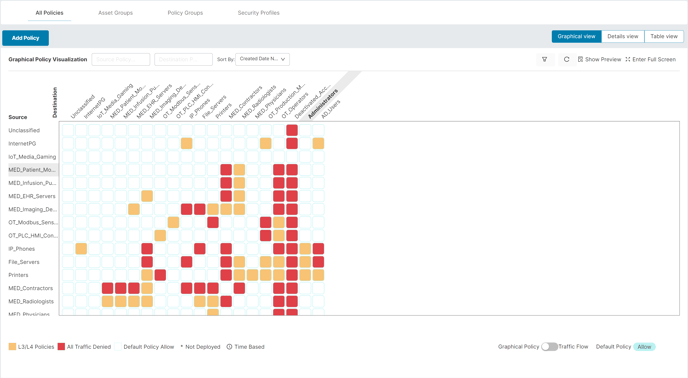The width and height of the screenshot is (688, 378).
Task: Select red cell Unclassified to Deactivated_Acc
Action: point(292,130)
